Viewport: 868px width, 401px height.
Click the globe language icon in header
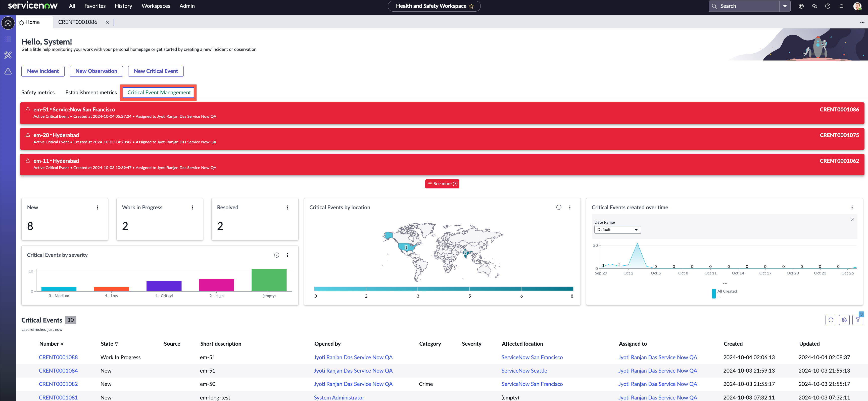[x=801, y=6]
